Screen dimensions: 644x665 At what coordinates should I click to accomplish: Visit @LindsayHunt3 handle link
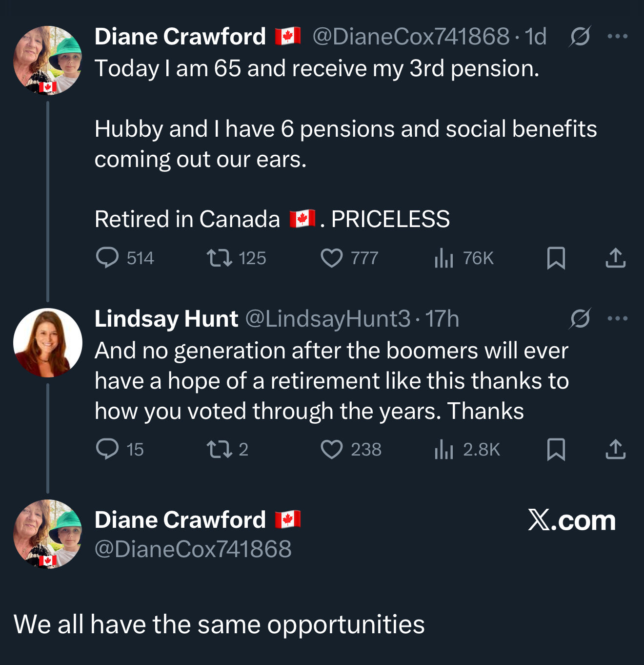coord(327,319)
